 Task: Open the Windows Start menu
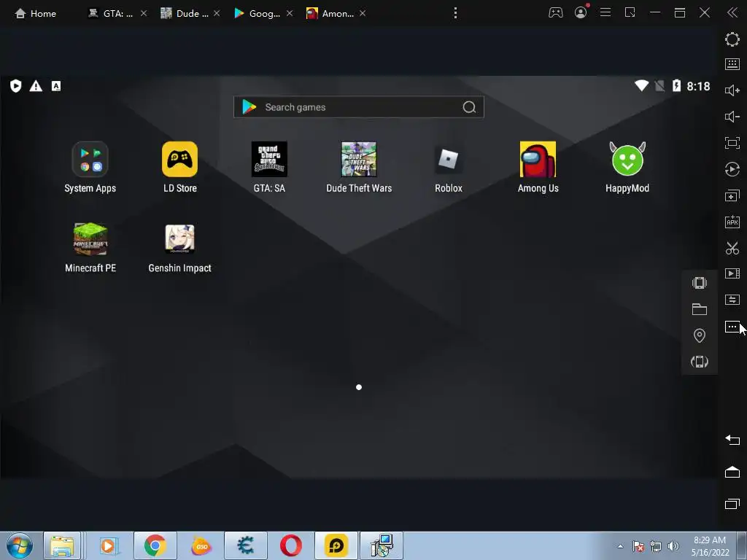20,545
